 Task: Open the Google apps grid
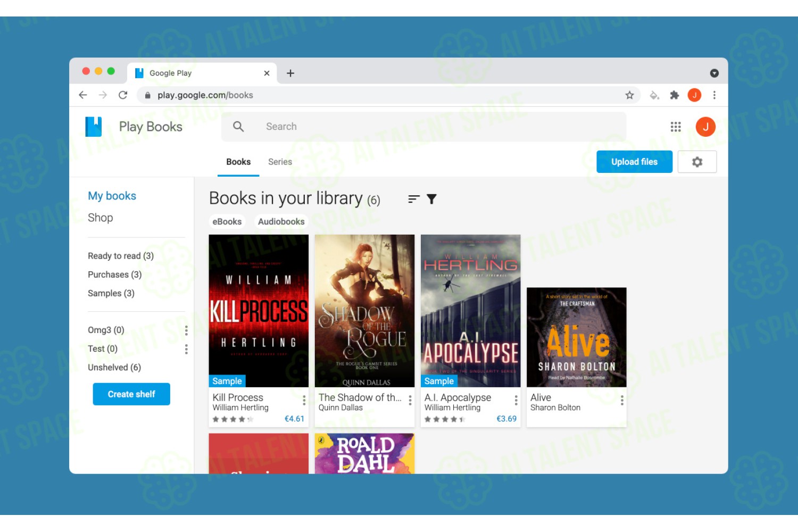point(676,127)
